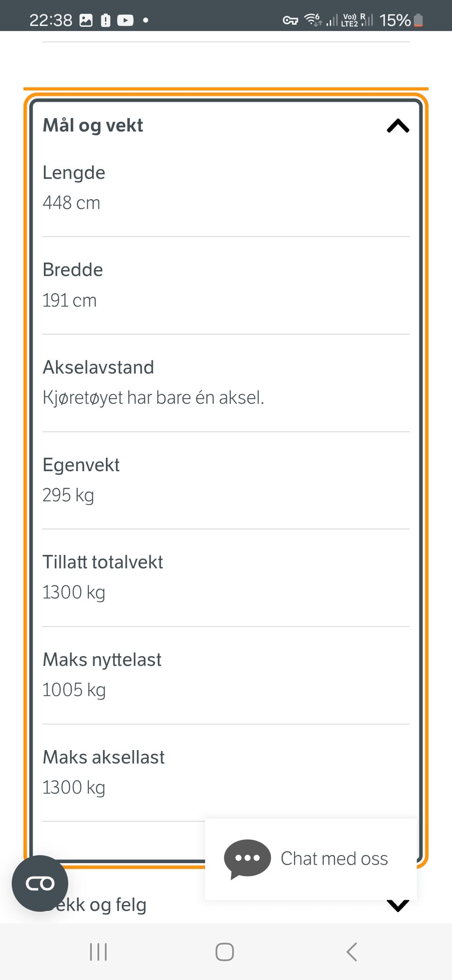Image resolution: width=452 pixels, height=980 pixels.
Task: Tap the status bar clock 22:38
Action: pos(50,20)
